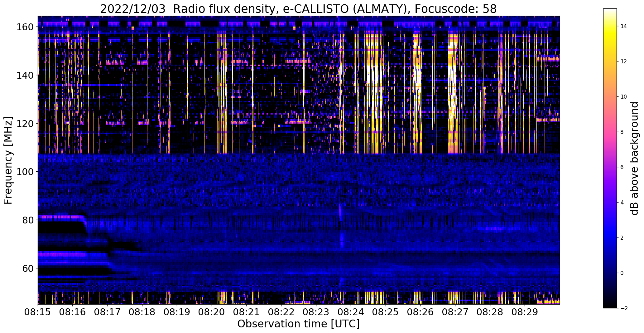Click the 08:17 time tick label

[x=107, y=312]
